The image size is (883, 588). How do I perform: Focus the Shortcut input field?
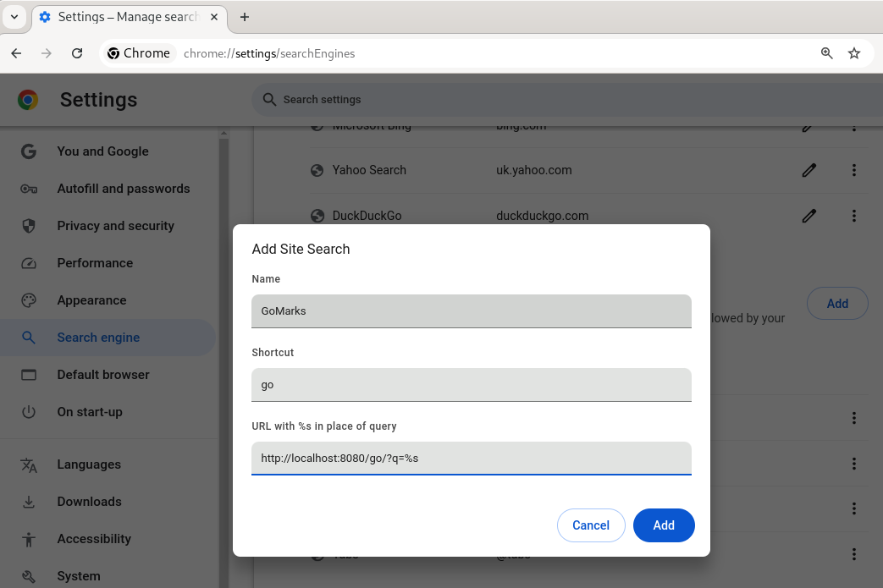click(471, 384)
